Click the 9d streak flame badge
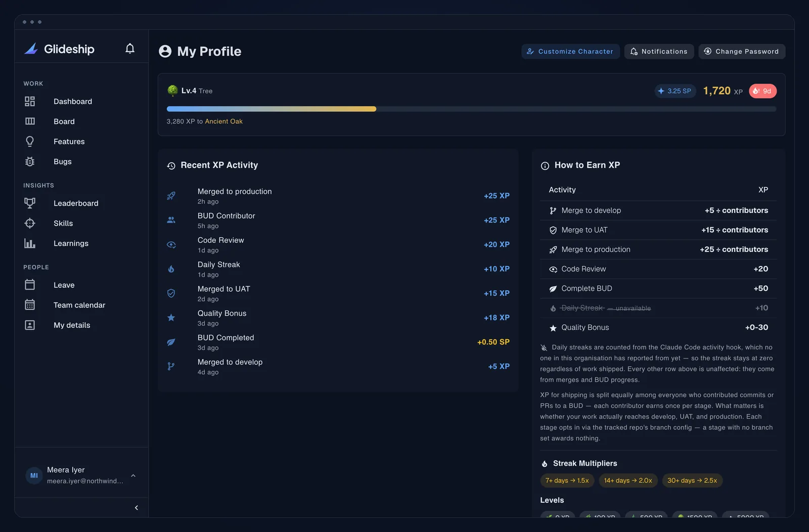 click(x=762, y=91)
